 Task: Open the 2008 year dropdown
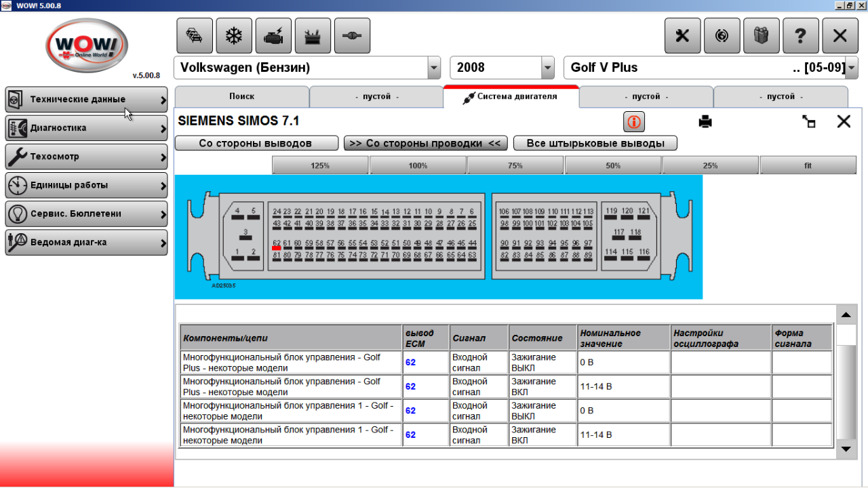pos(548,68)
